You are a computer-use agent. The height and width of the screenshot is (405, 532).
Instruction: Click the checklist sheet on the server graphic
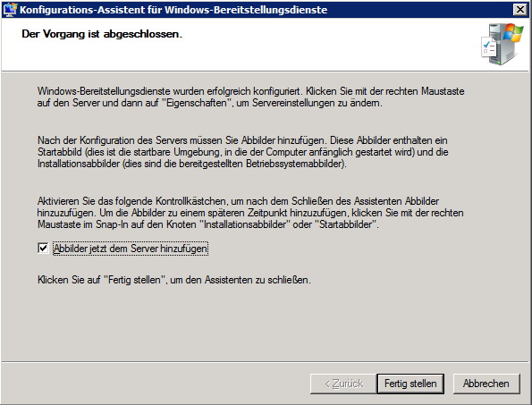[489, 47]
